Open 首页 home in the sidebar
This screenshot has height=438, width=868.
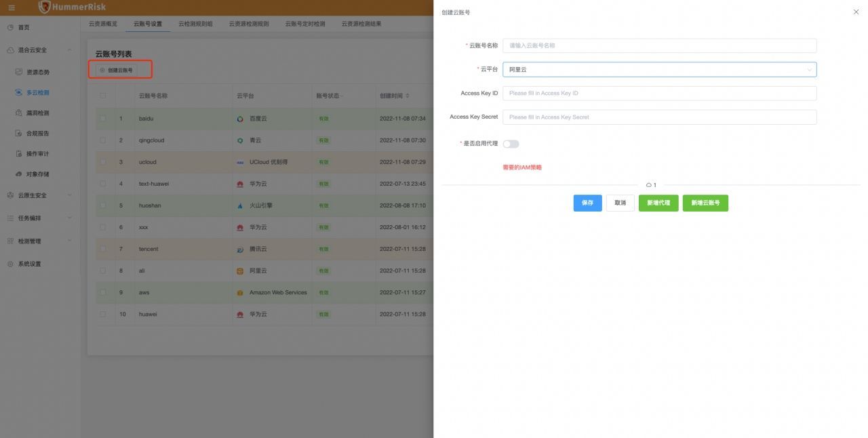click(24, 27)
